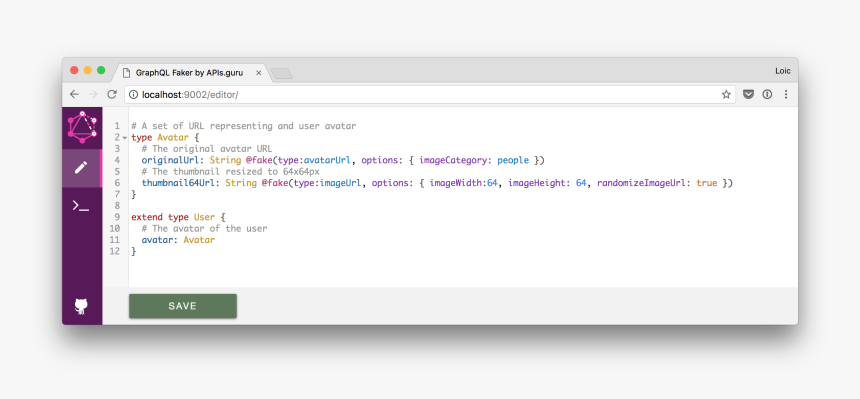Go back with the browser back arrow
The image size is (860, 399).
click(74, 94)
